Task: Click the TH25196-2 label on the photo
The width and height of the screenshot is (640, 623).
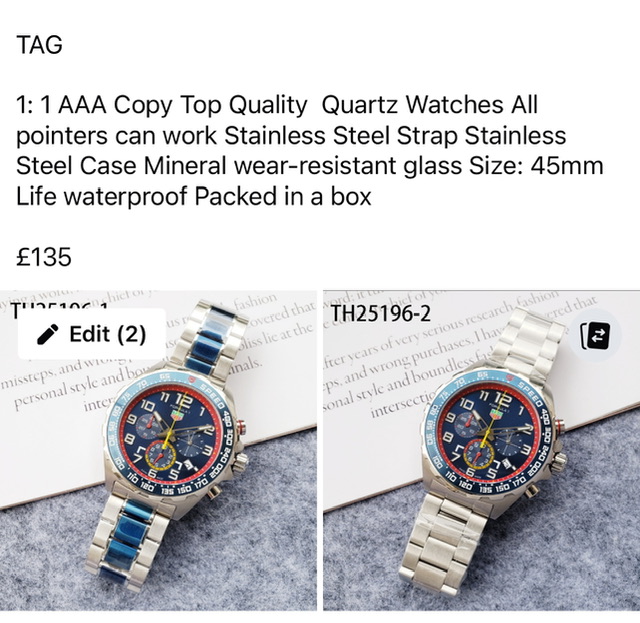Action: click(380, 314)
